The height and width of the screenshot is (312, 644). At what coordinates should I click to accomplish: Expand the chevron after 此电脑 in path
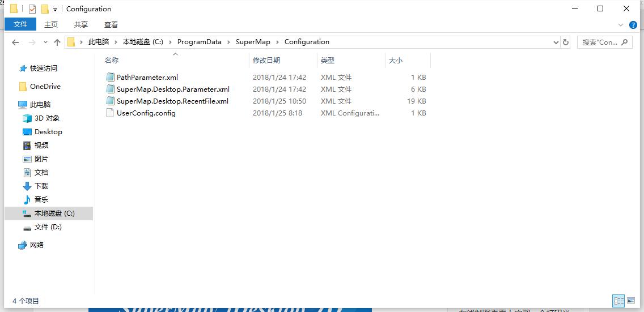click(116, 42)
